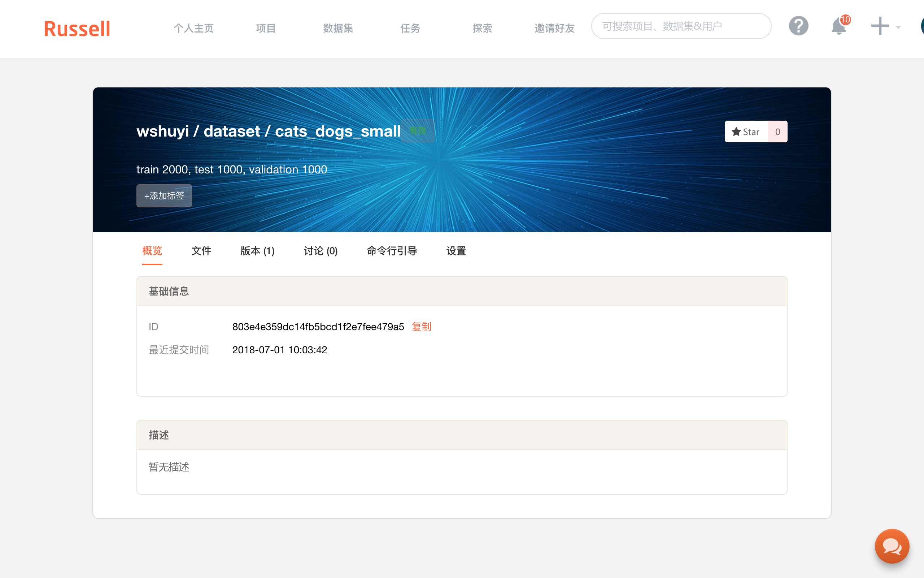The width and height of the screenshot is (924, 578).
Task: Click the 基础信息 section header
Action: point(462,291)
